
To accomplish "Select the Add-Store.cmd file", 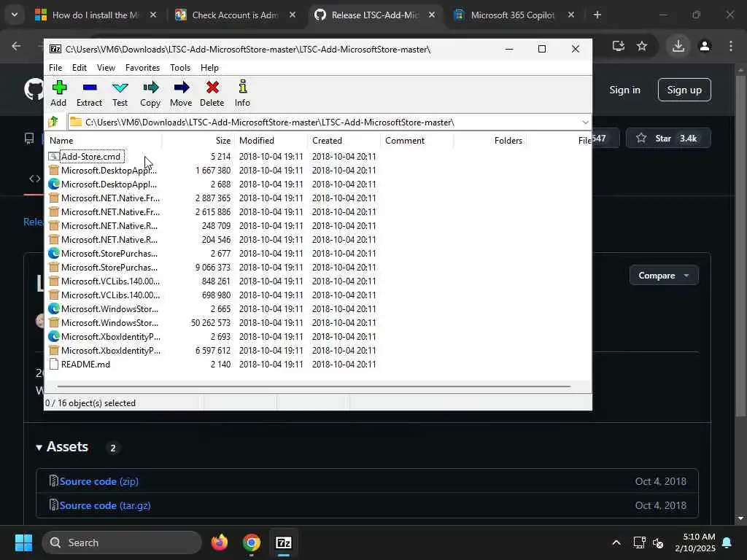I will tap(90, 157).
